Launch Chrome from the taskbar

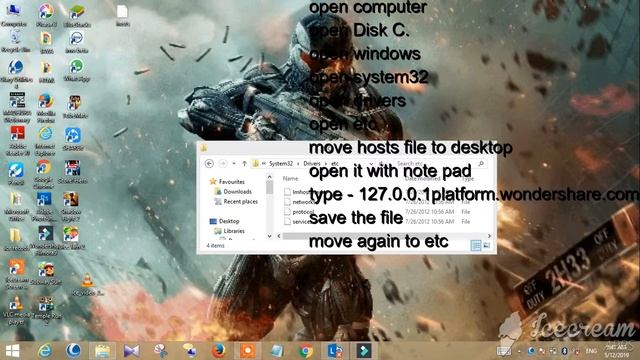coord(306,351)
